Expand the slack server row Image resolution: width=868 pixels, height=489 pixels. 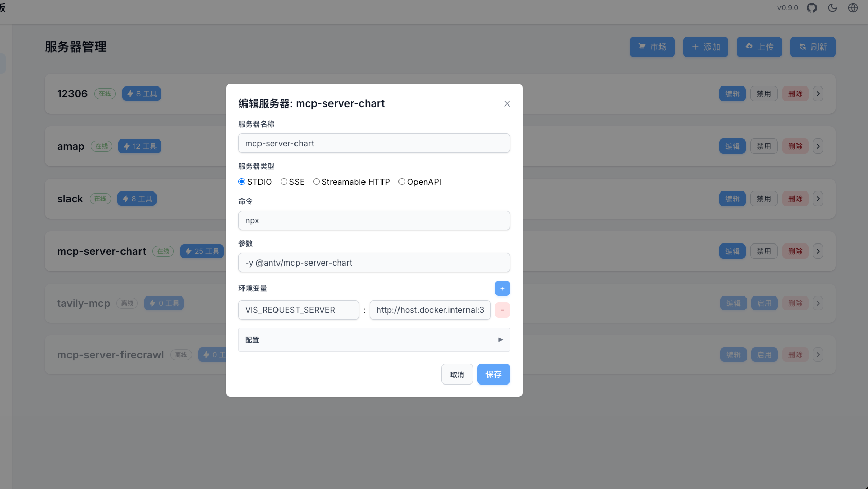tap(818, 199)
